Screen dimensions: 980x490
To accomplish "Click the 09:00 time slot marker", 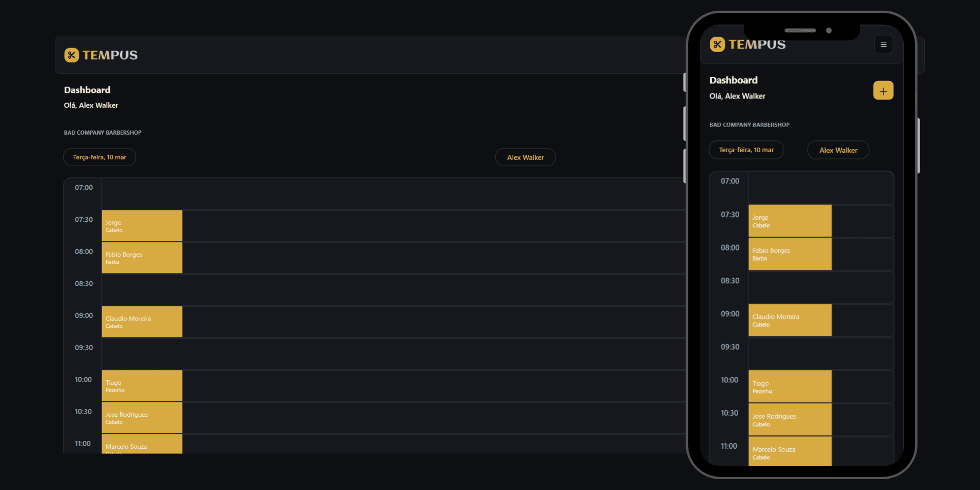I will (83, 315).
